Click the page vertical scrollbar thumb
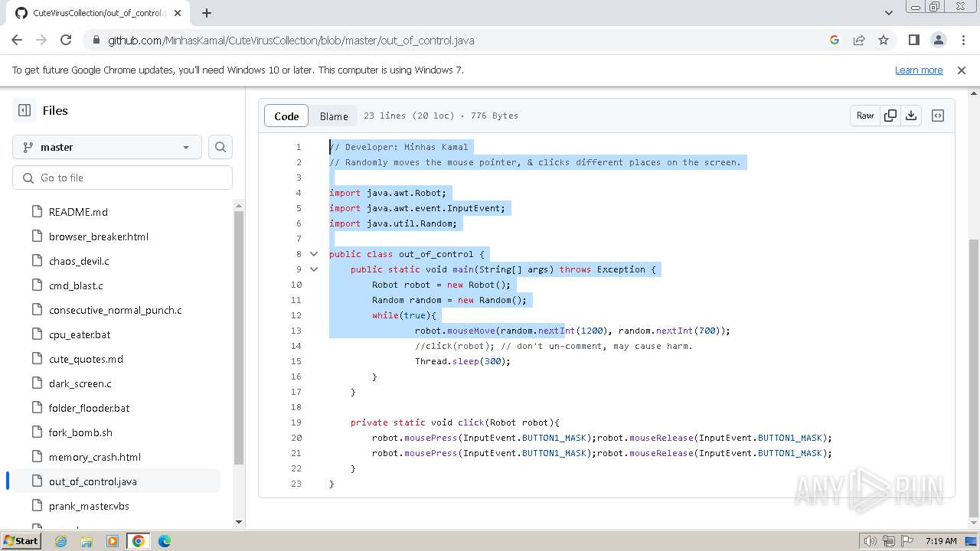 [x=973, y=377]
